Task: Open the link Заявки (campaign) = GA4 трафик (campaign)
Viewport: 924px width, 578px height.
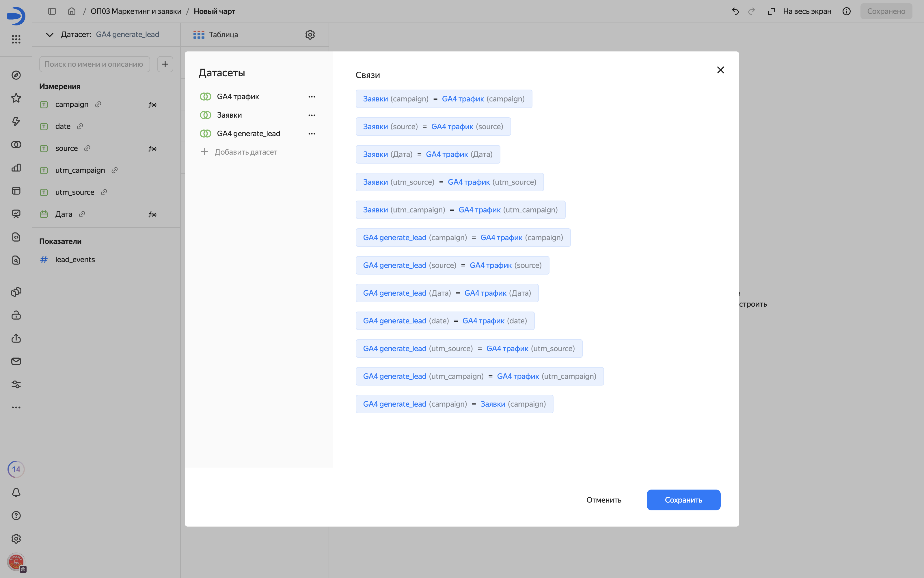Action: click(444, 99)
